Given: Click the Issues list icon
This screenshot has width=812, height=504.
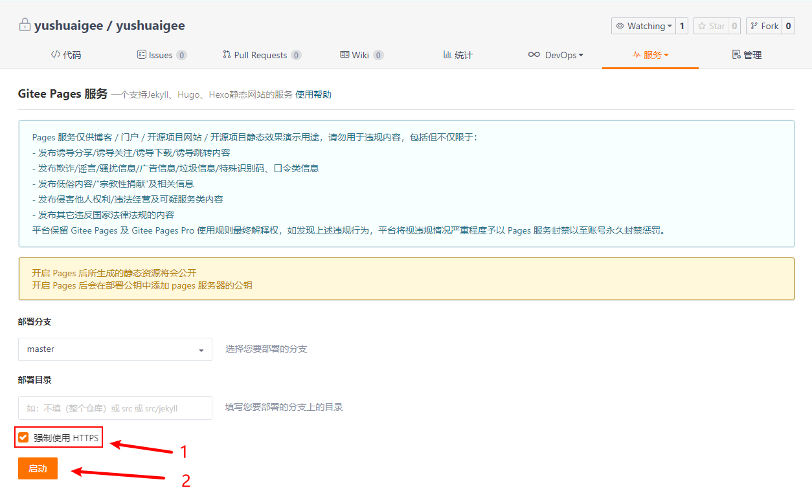Looking at the screenshot, I should tap(142, 55).
